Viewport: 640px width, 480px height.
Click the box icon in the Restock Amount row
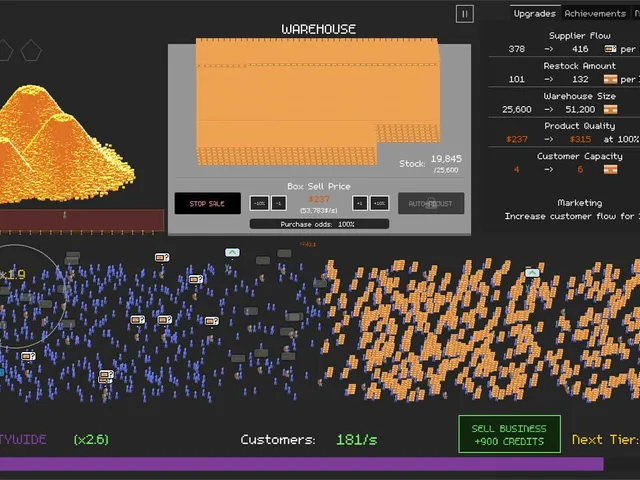(610, 79)
